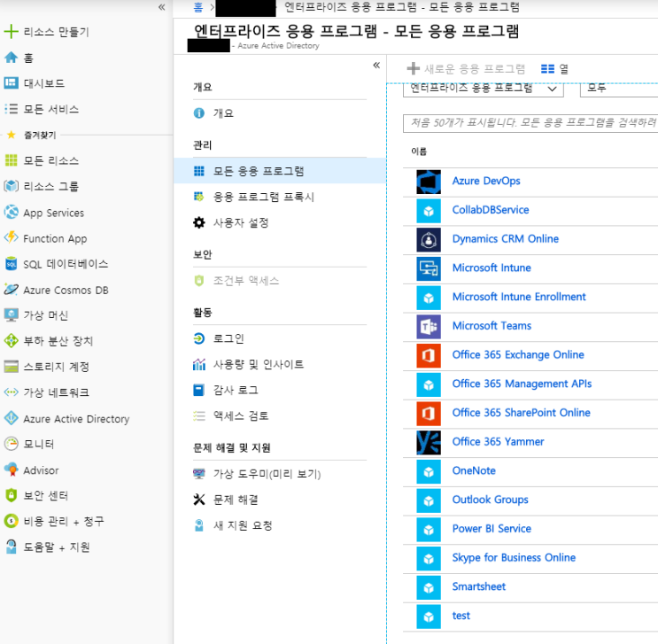658x644 pixels.
Task: Click the App Services globe icon
Action: 11,212
